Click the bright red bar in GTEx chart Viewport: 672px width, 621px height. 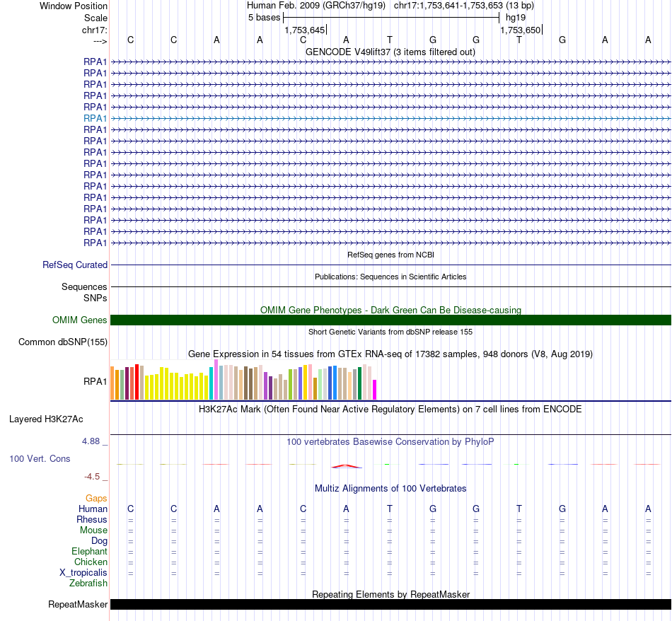137,382
